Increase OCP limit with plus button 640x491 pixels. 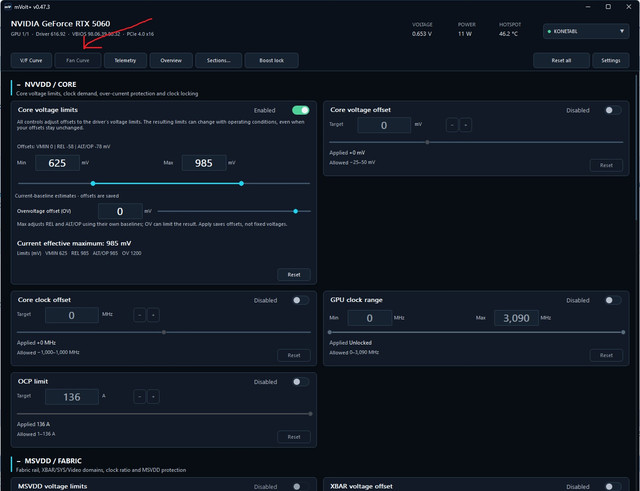click(x=153, y=397)
